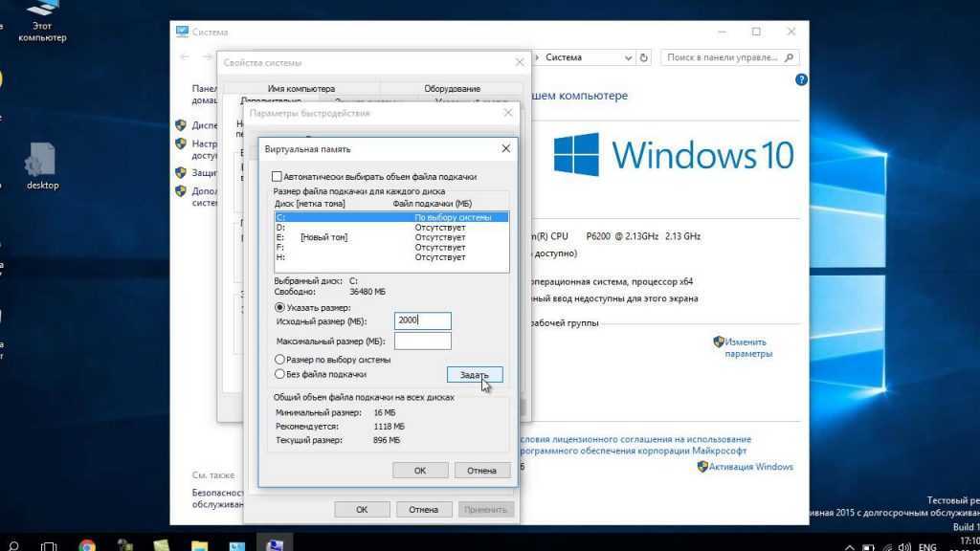980x551 pixels.
Task: Click the ENG language indicator
Action: [926, 546]
